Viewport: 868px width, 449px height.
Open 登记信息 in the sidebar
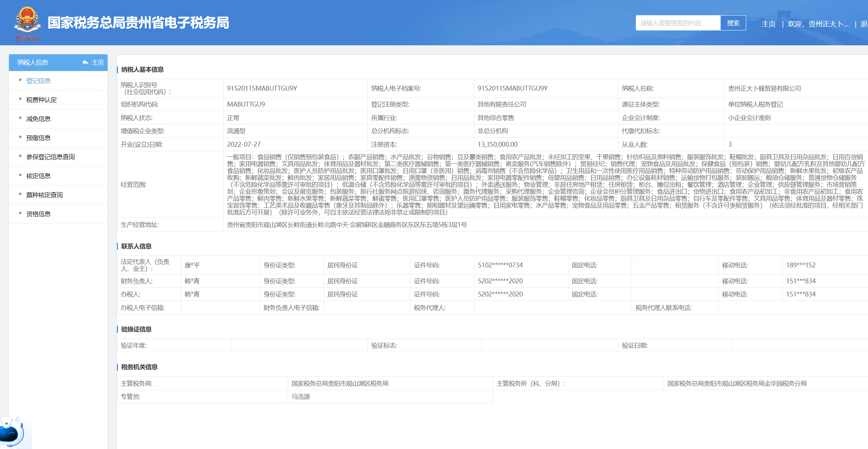click(x=38, y=81)
